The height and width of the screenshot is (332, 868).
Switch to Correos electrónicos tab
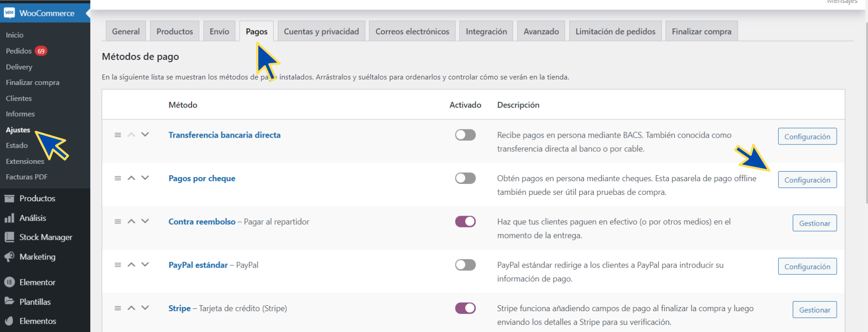[412, 31]
